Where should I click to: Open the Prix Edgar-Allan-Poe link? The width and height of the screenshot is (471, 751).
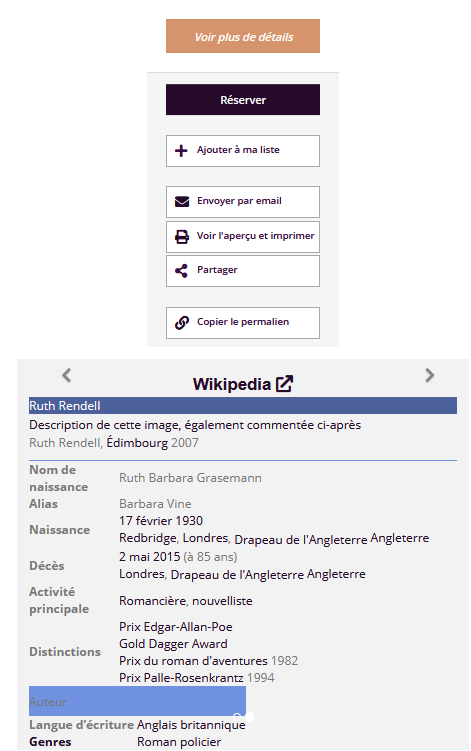[x=176, y=626]
